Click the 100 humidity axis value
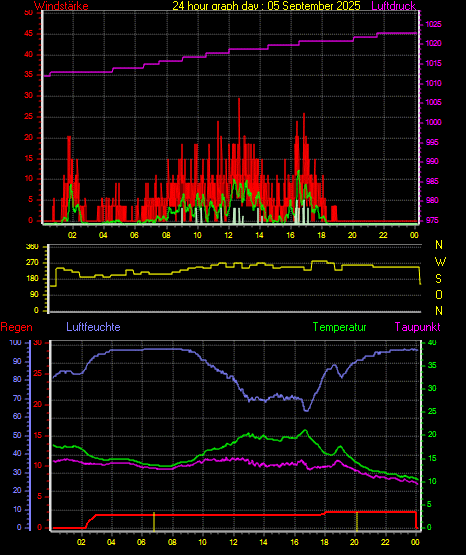 click(x=16, y=343)
